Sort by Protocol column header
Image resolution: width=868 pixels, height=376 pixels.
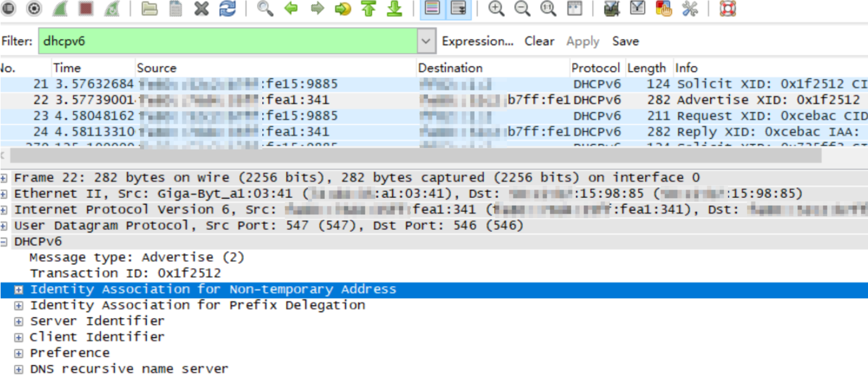(x=597, y=68)
